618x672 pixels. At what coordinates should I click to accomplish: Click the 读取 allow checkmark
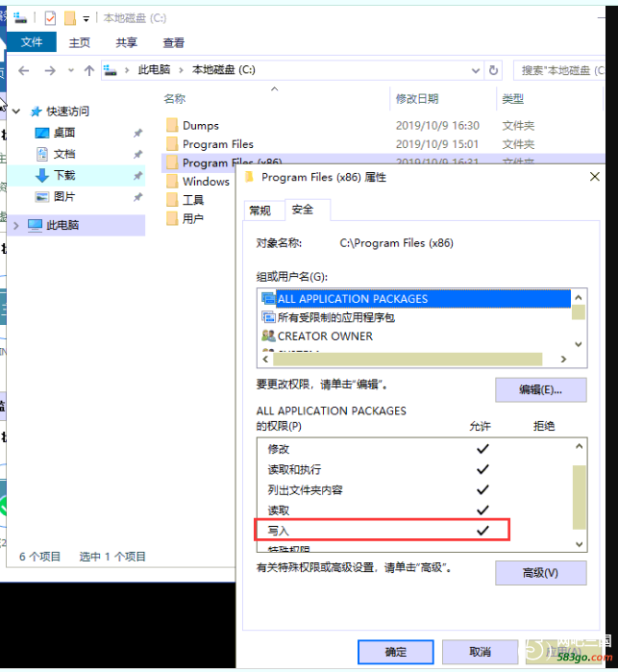(x=482, y=510)
